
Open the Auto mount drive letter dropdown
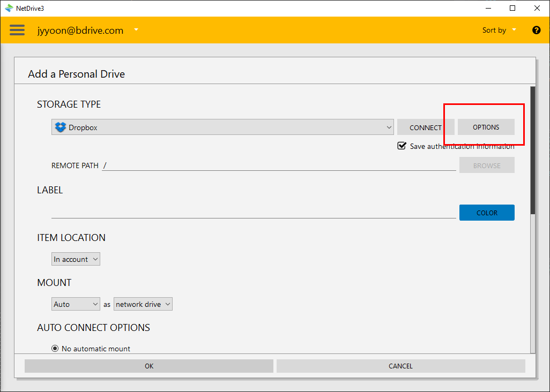(76, 304)
